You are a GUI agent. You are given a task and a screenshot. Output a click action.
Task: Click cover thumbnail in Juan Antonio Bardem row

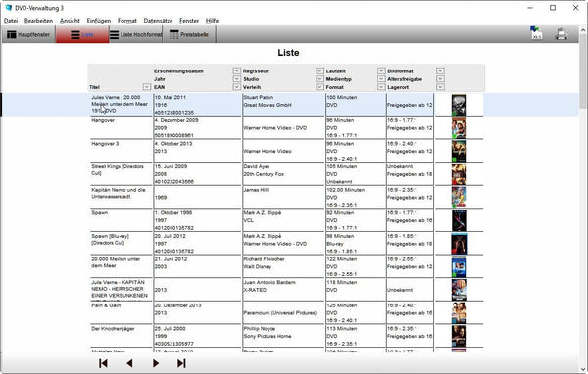tap(459, 290)
